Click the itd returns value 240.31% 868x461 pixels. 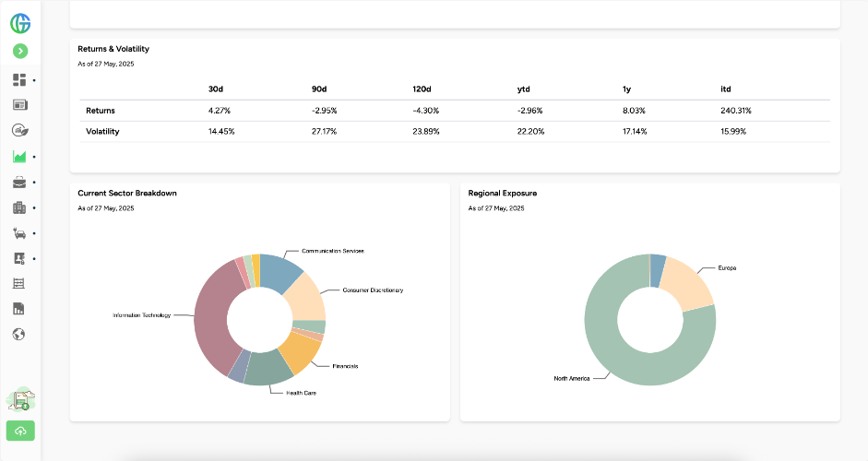tap(736, 111)
